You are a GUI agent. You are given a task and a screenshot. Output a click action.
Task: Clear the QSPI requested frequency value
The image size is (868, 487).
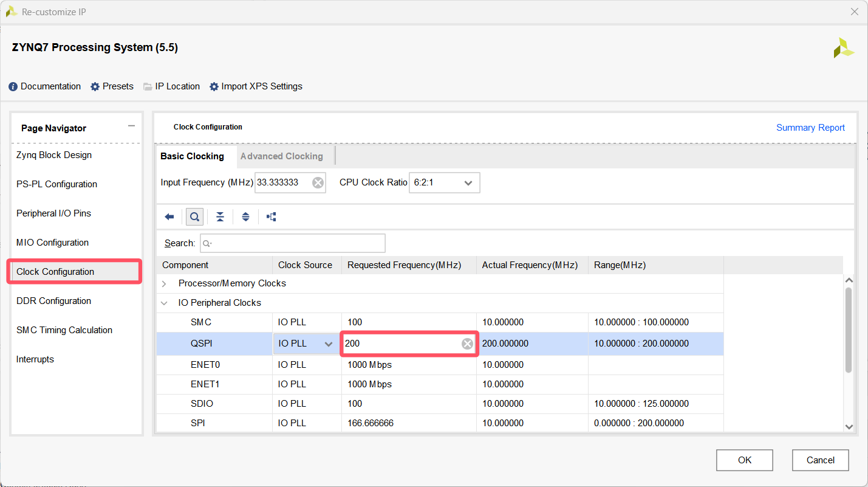pyautogui.click(x=467, y=344)
